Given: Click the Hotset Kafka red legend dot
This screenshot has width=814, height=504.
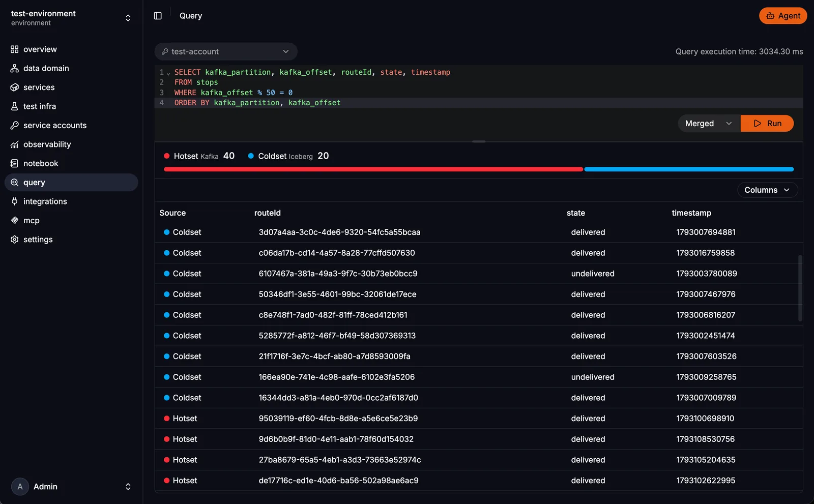Looking at the screenshot, I should click(167, 156).
